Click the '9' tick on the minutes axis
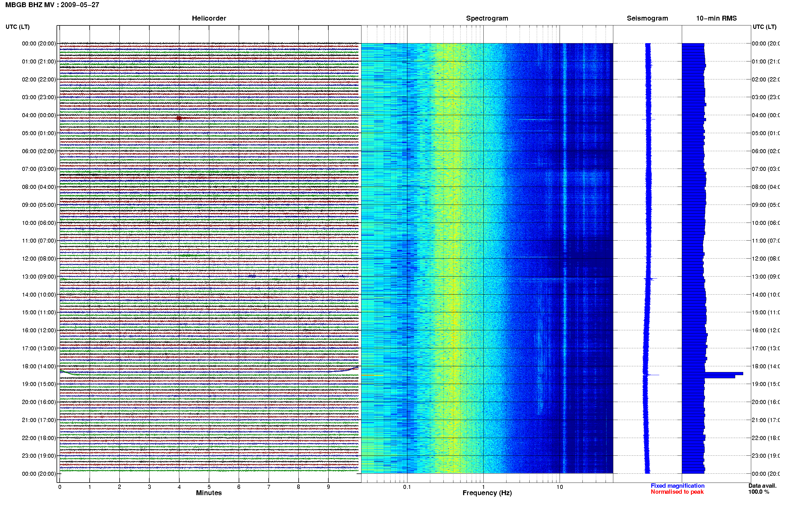 (328, 487)
